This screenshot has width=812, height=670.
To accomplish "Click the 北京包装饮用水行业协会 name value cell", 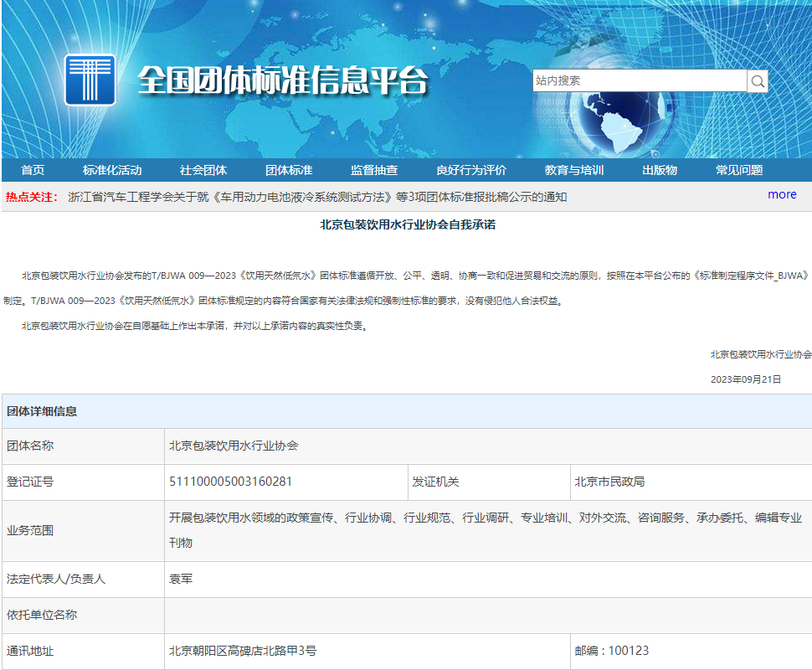I will 488,446.
